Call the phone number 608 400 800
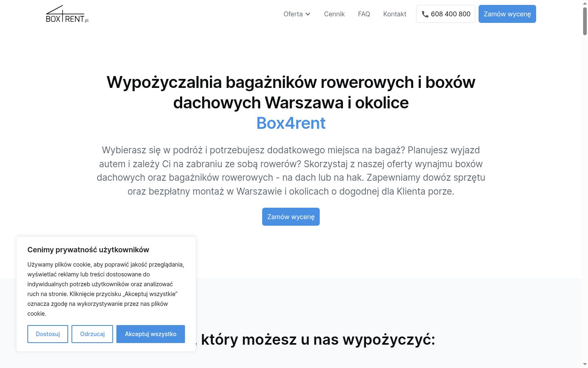 (x=445, y=14)
